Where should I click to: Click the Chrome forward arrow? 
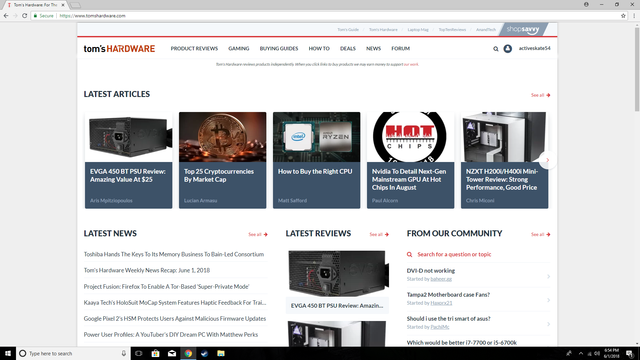[x=15, y=16]
